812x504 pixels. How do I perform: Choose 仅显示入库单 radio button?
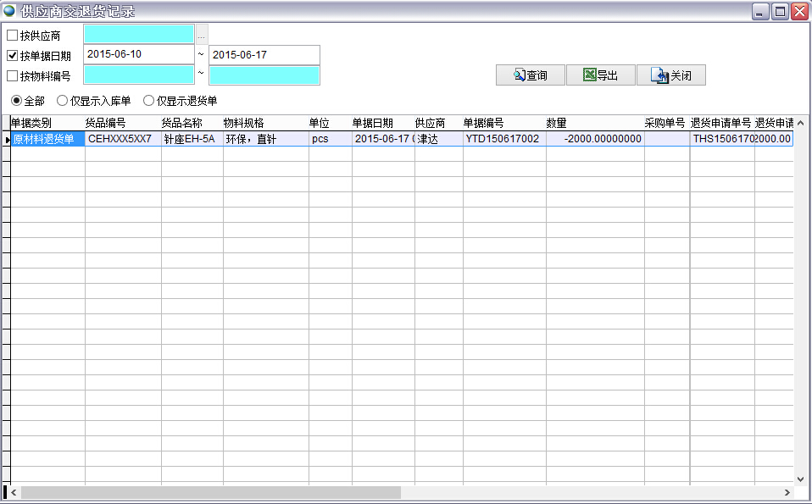coord(62,101)
